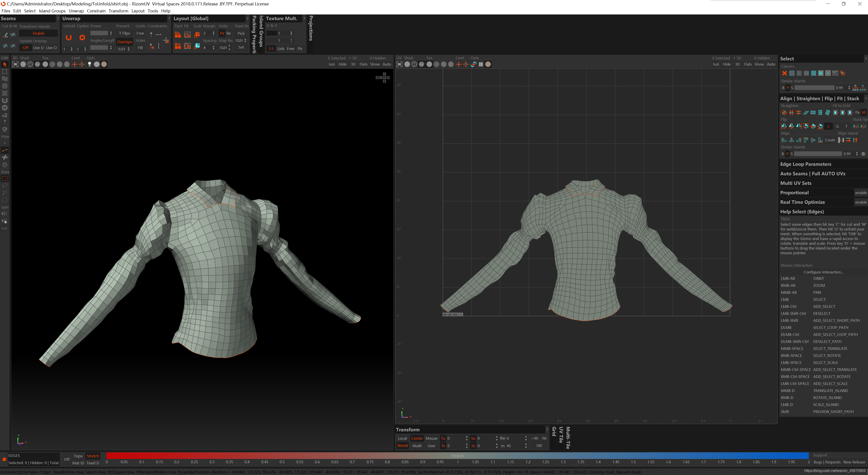Expand the vertical Projections panel
This screenshot has height=475, width=868.
[x=311, y=28]
